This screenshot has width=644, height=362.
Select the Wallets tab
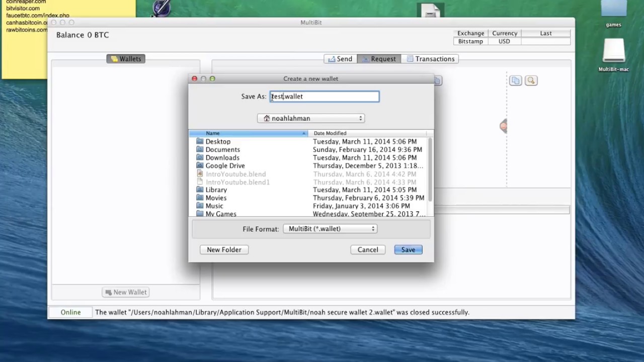click(x=126, y=59)
